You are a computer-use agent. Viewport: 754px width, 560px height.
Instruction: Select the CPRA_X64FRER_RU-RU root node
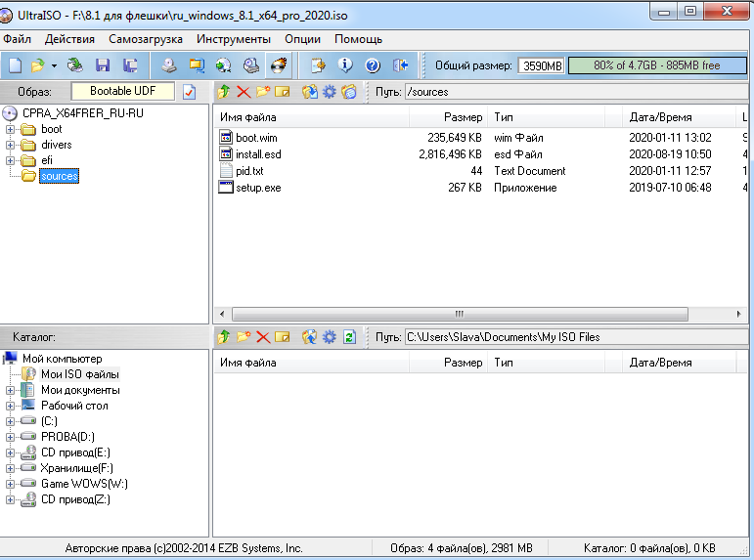pos(83,113)
